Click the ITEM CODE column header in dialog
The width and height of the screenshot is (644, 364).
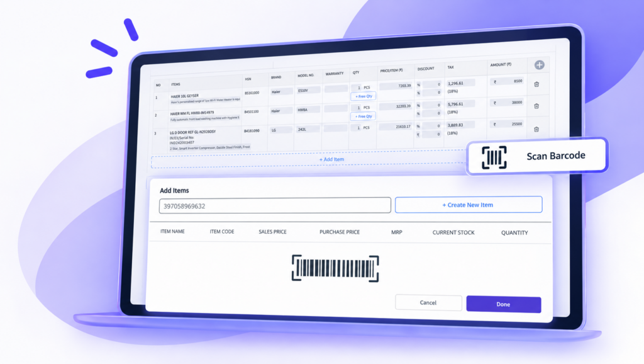[x=222, y=232]
